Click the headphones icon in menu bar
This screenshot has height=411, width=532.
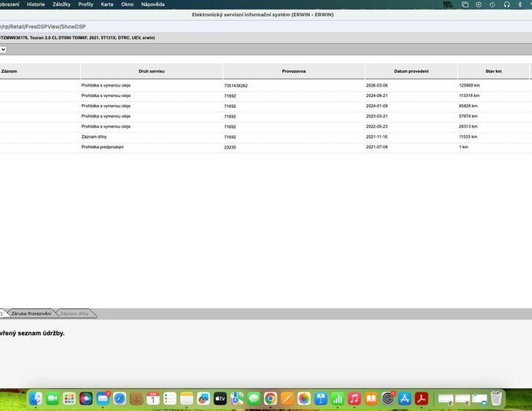(x=506, y=4)
